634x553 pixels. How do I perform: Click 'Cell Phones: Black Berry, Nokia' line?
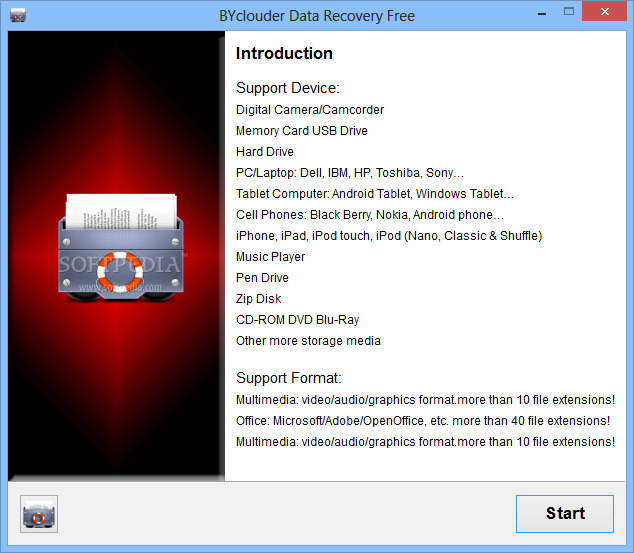point(370,215)
